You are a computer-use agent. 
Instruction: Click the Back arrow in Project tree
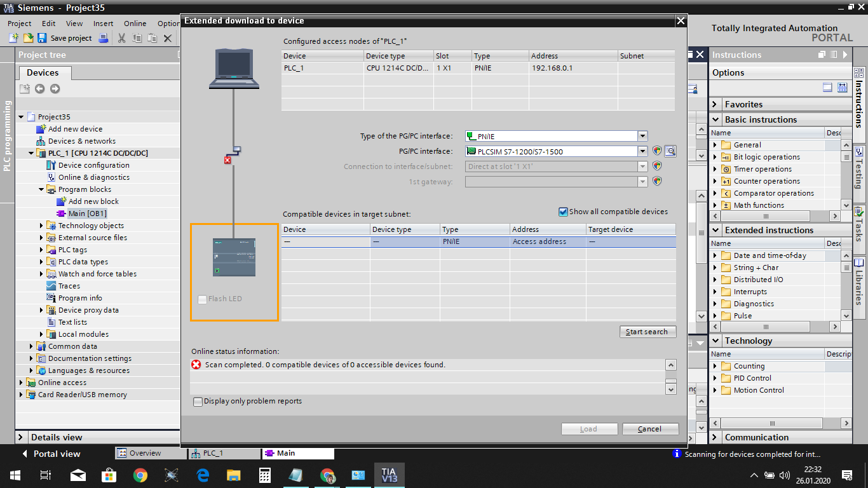point(39,89)
